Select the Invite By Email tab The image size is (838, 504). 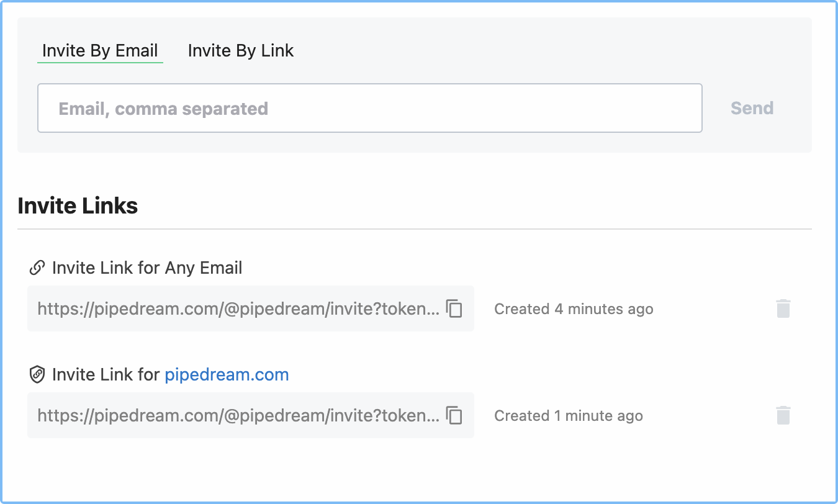[x=100, y=50]
